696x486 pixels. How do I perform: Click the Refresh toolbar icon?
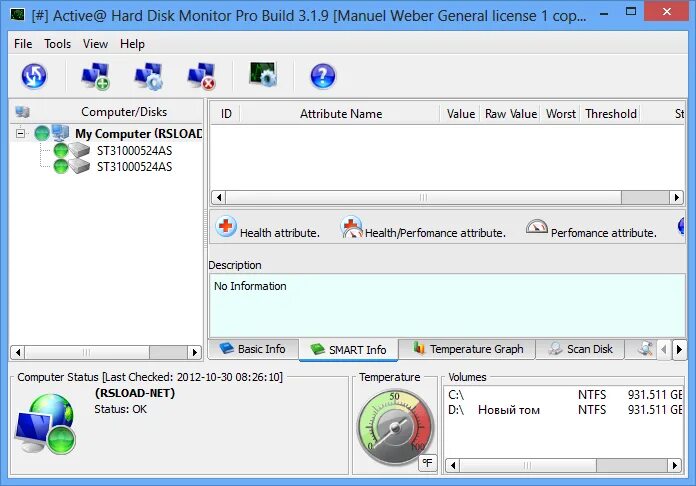click(x=34, y=76)
